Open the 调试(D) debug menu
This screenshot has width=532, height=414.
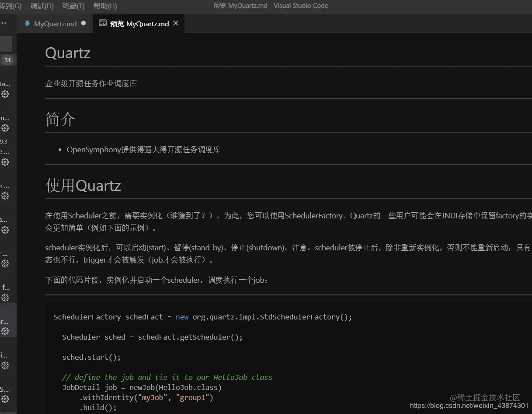pyautogui.click(x=42, y=6)
